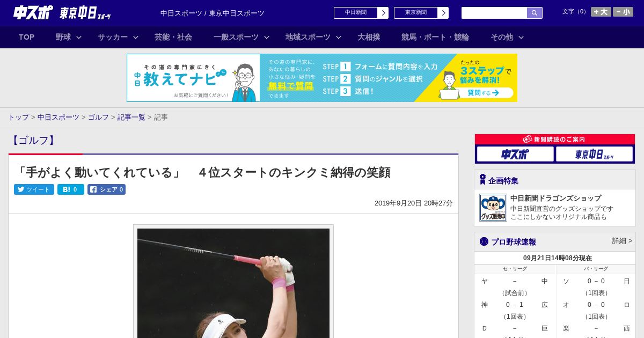Expand the サッカー dropdown chevron

point(136,37)
